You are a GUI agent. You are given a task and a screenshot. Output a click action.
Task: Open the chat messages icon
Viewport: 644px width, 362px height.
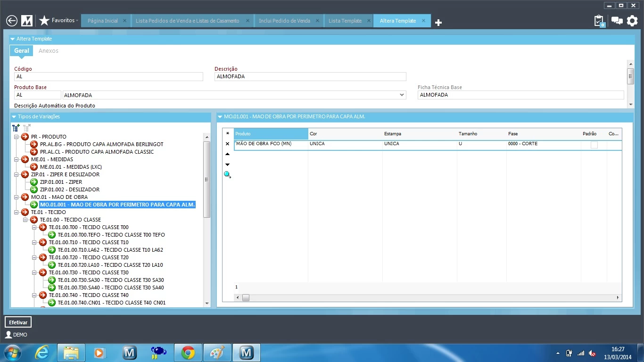tap(617, 21)
